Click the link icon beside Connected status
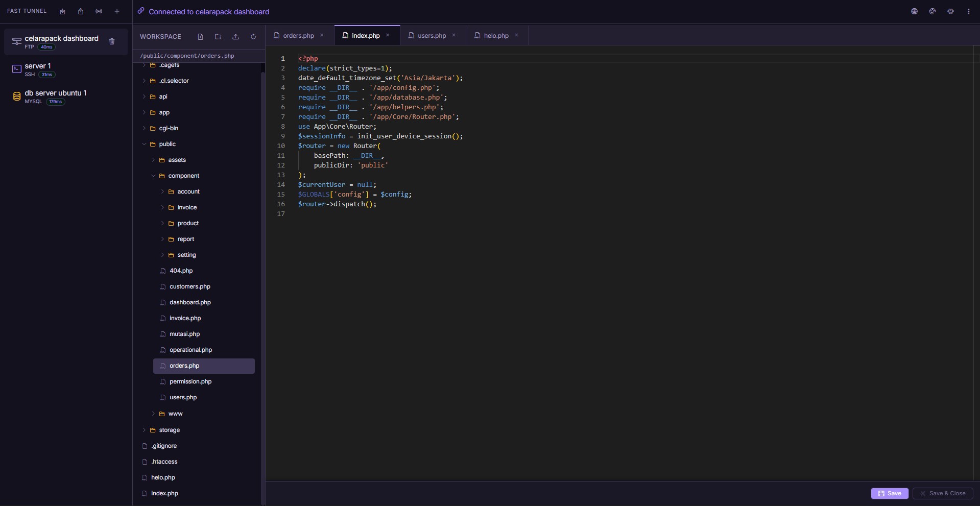980x506 pixels. click(x=141, y=11)
